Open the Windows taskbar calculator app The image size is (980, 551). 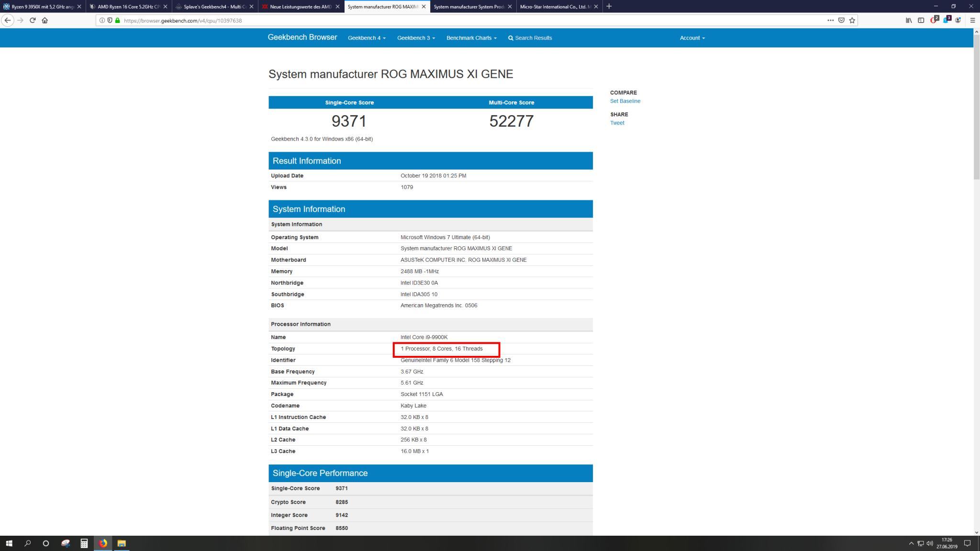pos(84,543)
